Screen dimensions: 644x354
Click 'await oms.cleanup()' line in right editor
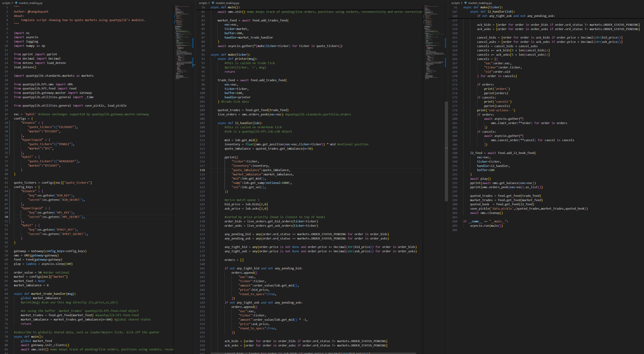pos(486,213)
